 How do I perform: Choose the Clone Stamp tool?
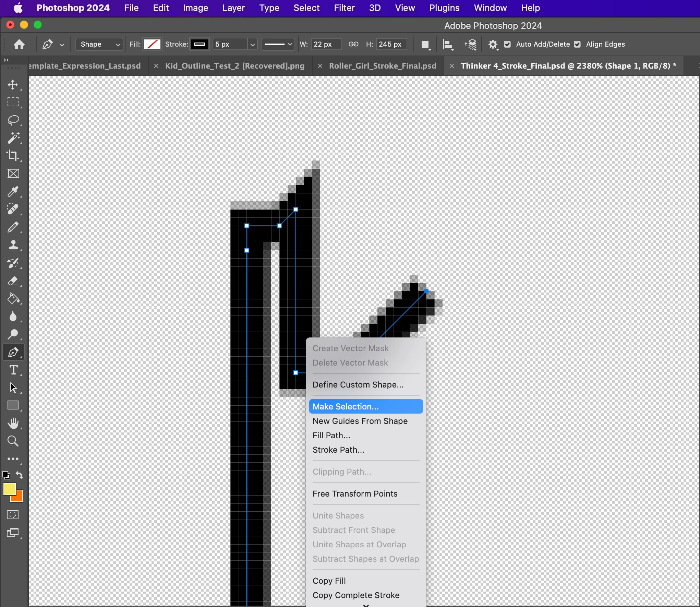(13, 245)
